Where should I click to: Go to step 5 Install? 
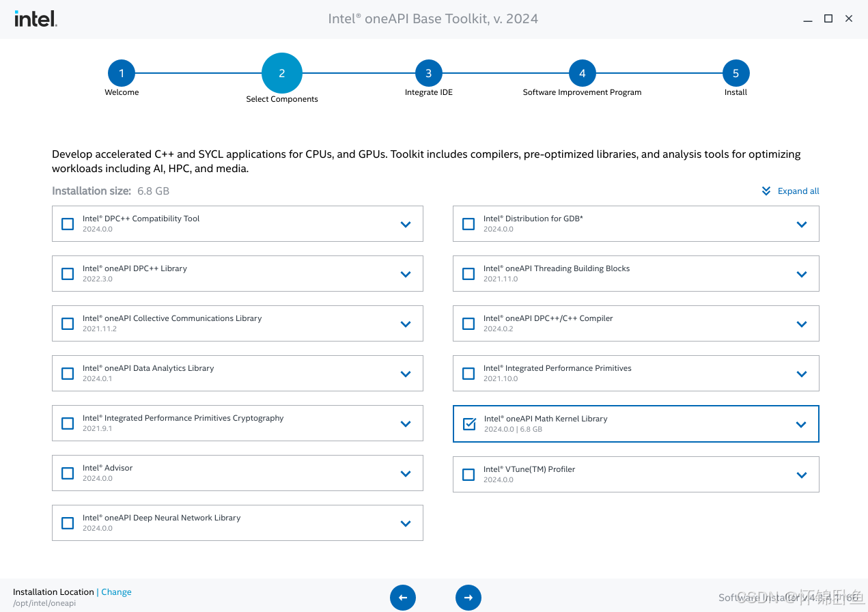point(736,73)
